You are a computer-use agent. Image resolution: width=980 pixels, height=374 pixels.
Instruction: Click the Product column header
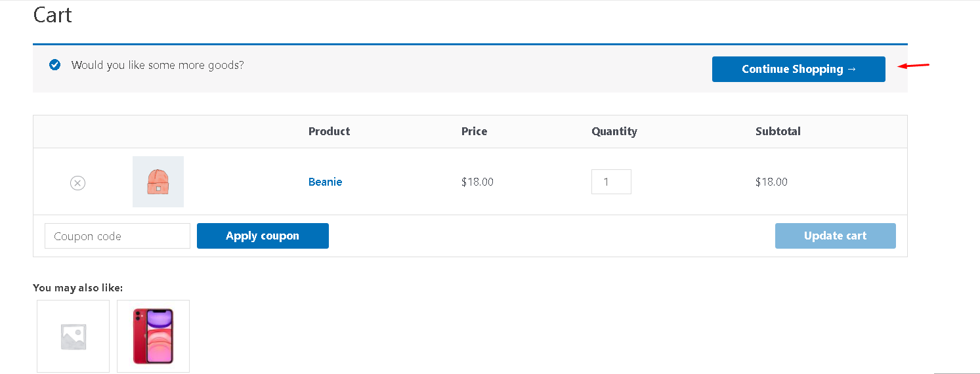click(x=329, y=131)
